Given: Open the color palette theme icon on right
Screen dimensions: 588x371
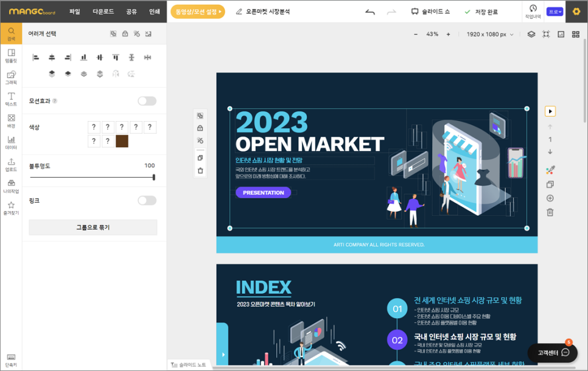Looking at the screenshot, I should (x=550, y=170).
